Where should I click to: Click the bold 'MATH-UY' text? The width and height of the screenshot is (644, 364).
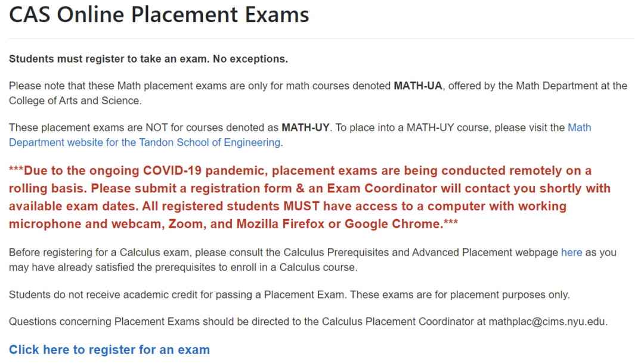pyautogui.click(x=305, y=127)
